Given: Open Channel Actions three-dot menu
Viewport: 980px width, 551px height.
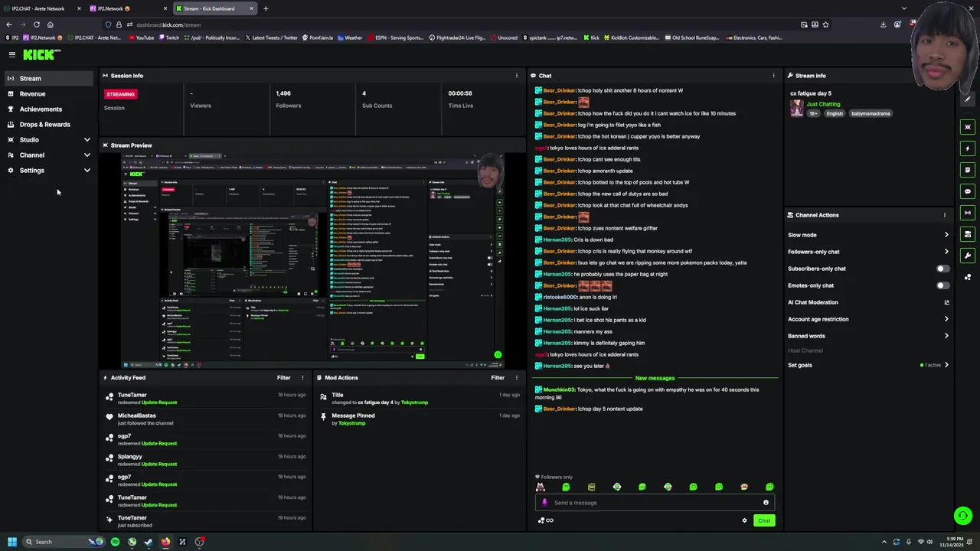Looking at the screenshot, I should [945, 215].
